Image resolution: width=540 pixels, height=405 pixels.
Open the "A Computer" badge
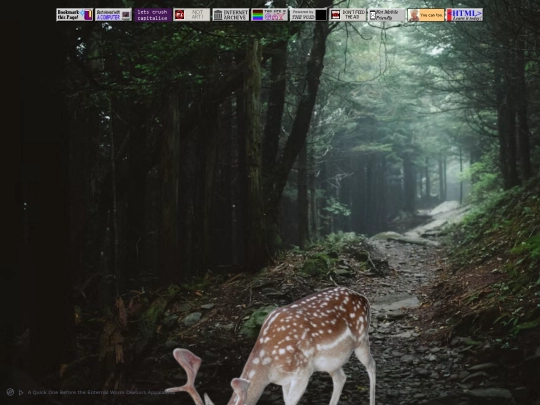(113, 15)
